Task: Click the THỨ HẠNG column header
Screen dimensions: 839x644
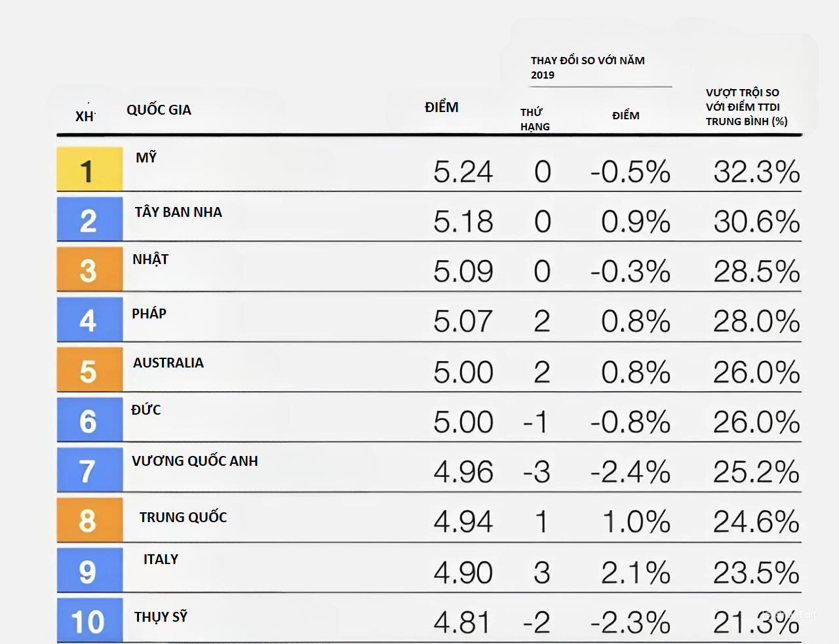Action: coord(535,119)
